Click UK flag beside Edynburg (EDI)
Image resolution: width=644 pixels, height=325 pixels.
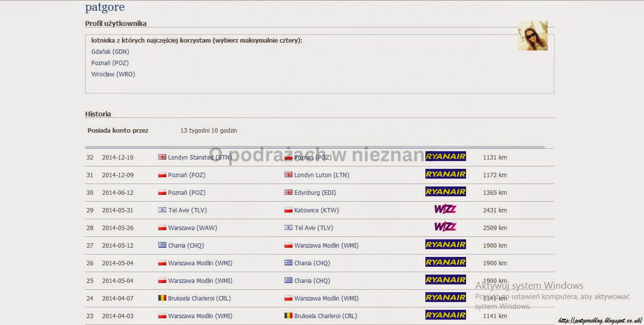click(289, 193)
